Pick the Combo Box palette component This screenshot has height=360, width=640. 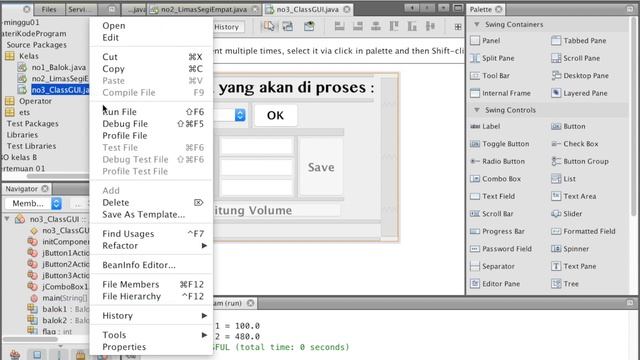click(x=496, y=179)
